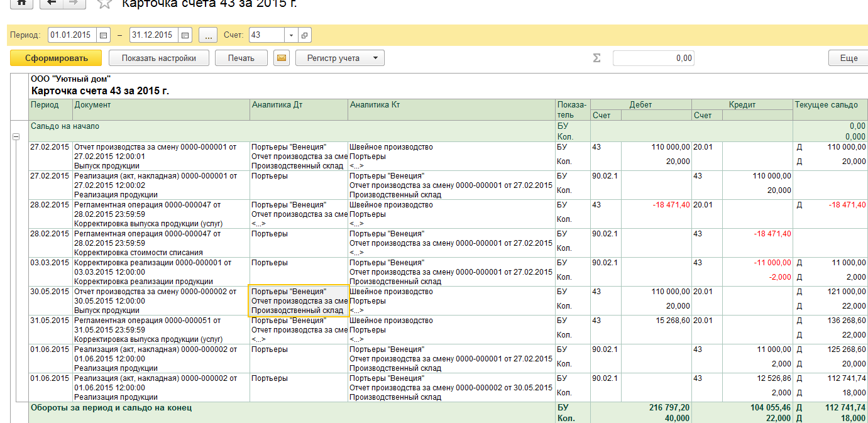Sum symbol next to total field
This screenshot has height=423, width=868.
coord(596,58)
